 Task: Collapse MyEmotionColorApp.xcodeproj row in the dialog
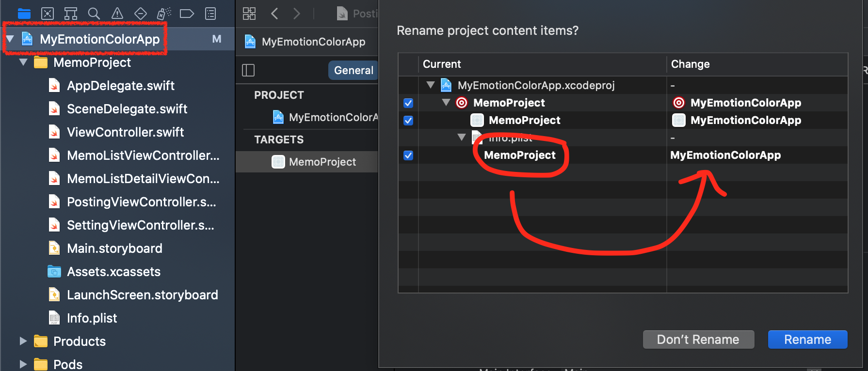pos(431,85)
